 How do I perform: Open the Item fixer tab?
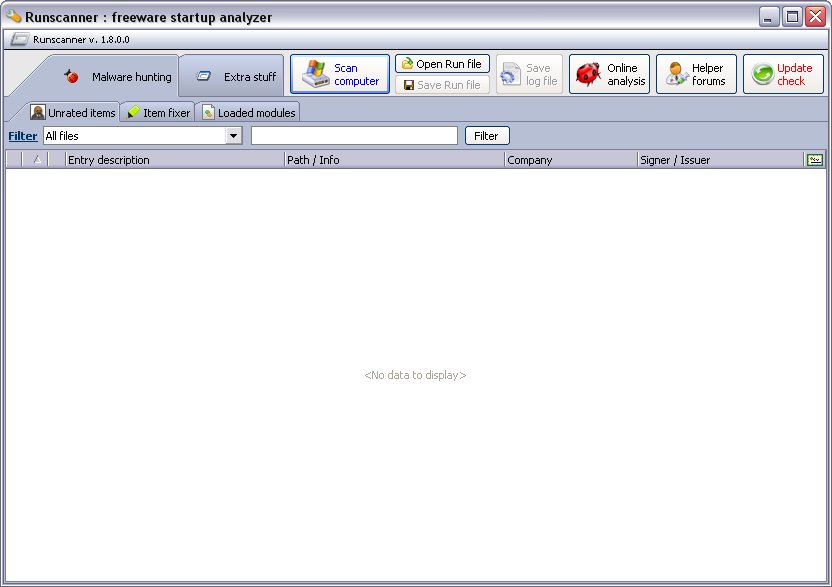158,113
